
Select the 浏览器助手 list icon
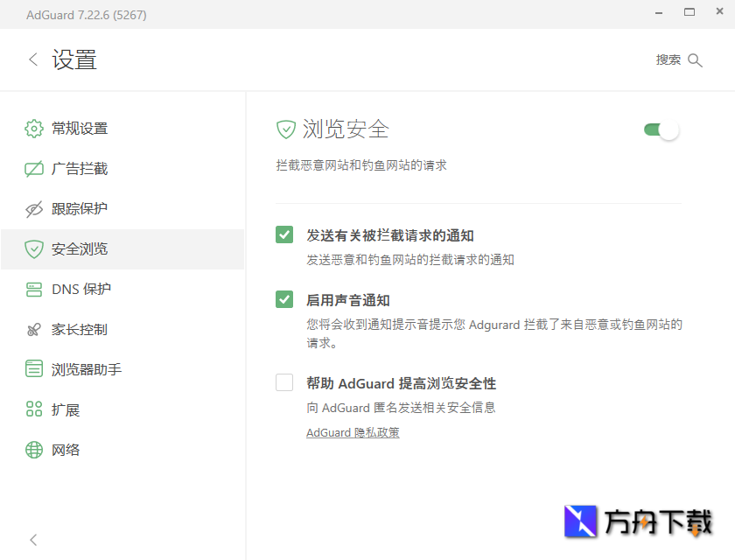tap(33, 368)
